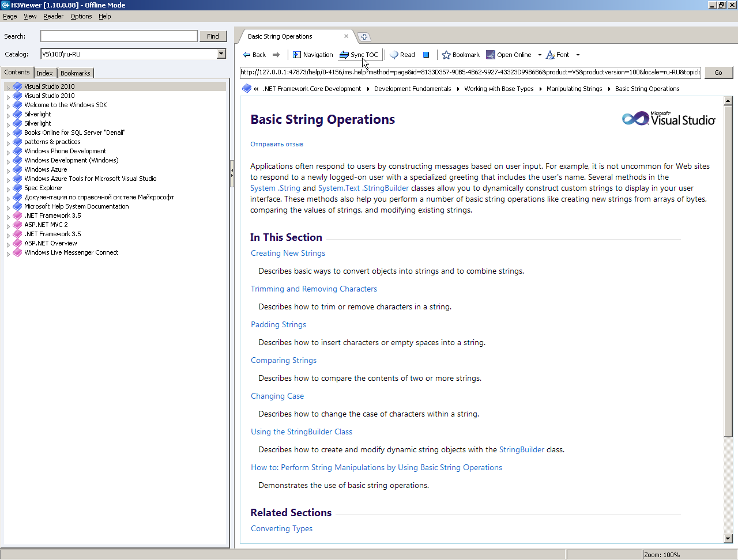Open the Trimming and Removing Characters link

(314, 289)
